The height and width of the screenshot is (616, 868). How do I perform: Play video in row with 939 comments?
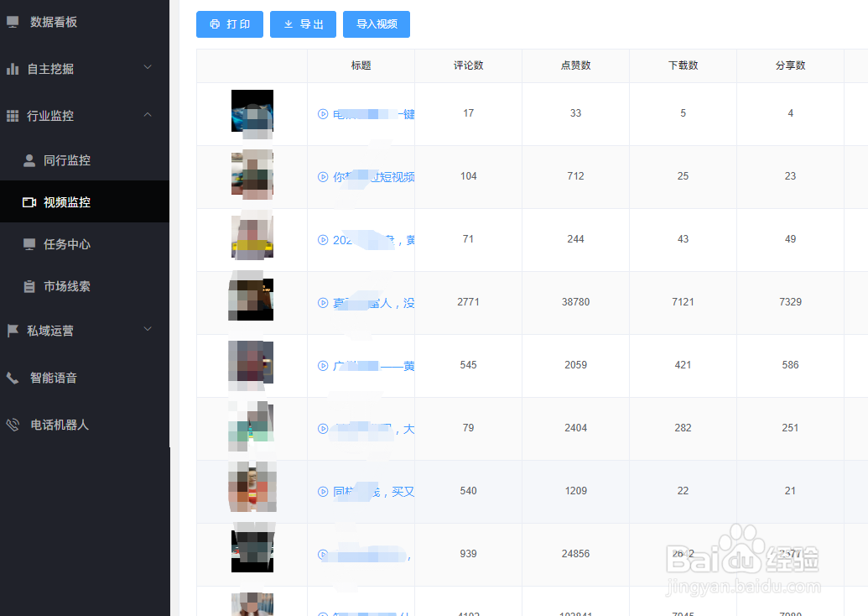pyautogui.click(x=323, y=554)
